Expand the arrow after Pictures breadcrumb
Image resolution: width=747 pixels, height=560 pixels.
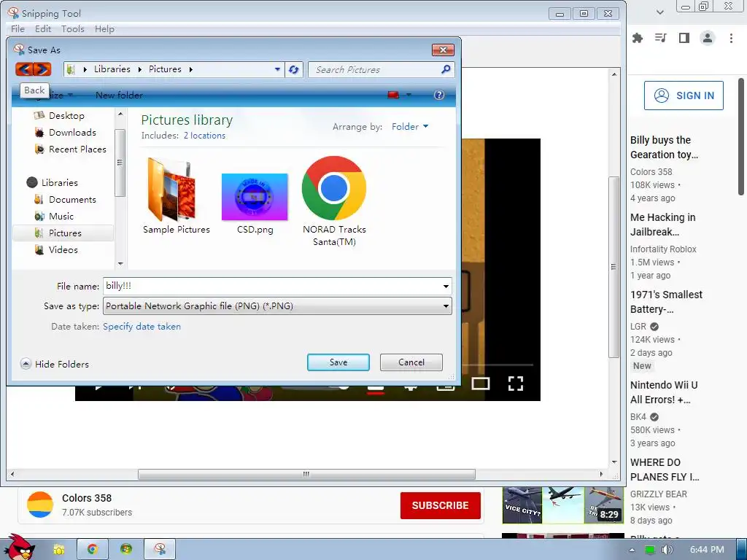coord(190,69)
